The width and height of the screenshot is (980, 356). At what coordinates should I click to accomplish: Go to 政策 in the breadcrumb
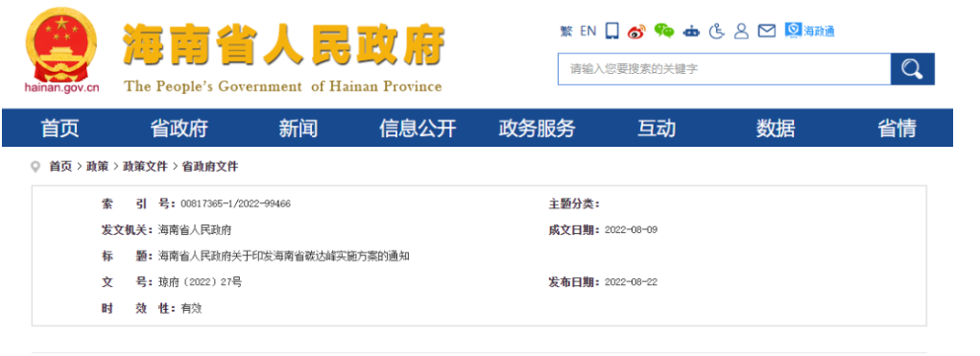(x=98, y=167)
